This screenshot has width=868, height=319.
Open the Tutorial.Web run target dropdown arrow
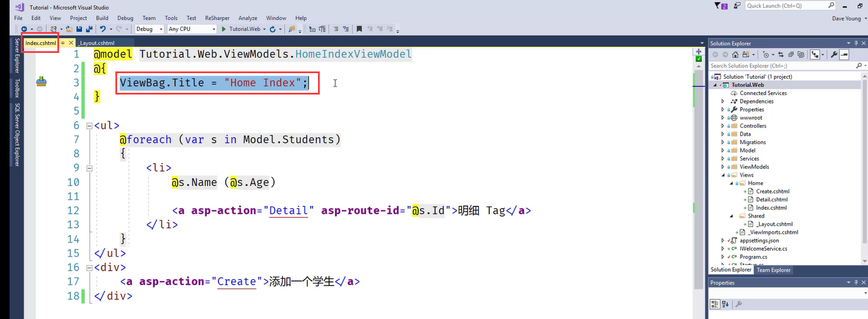[x=265, y=29]
